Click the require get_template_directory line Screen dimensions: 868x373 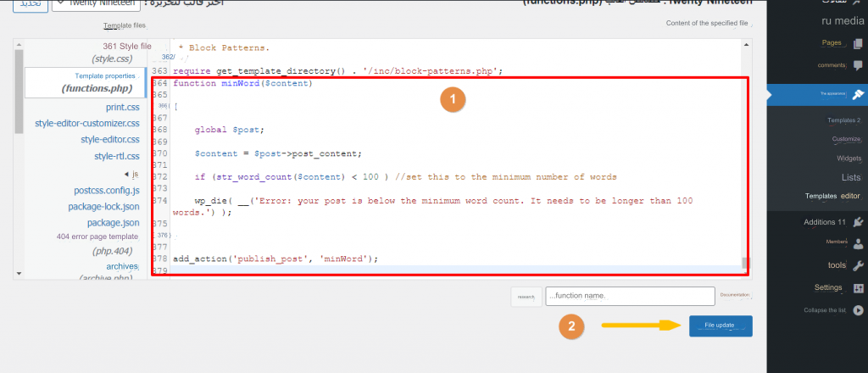pos(337,71)
